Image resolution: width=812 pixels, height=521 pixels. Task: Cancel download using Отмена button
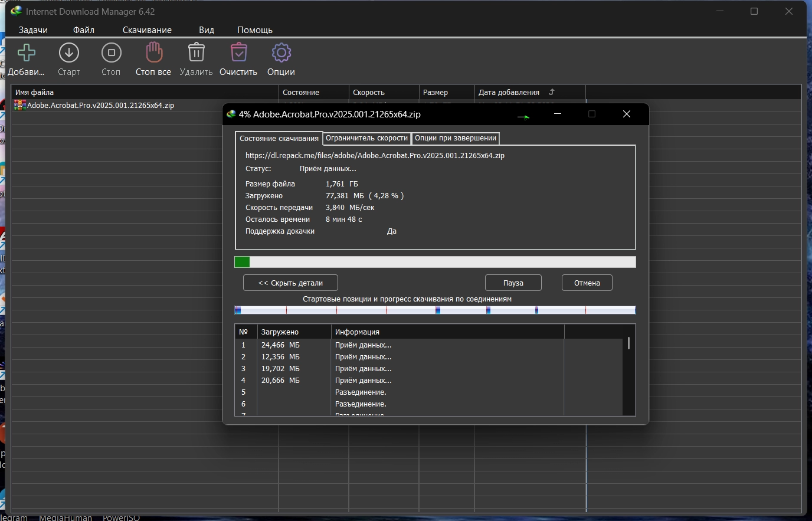587,283
